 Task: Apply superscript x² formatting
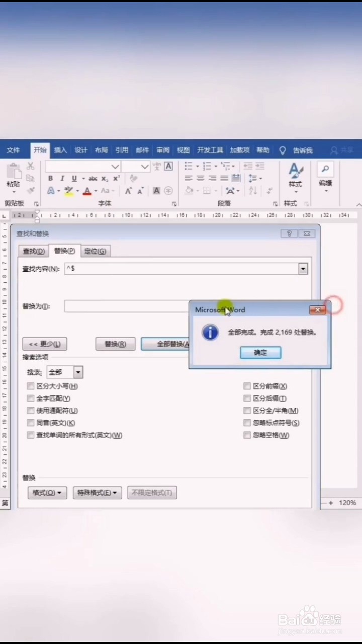(116, 179)
